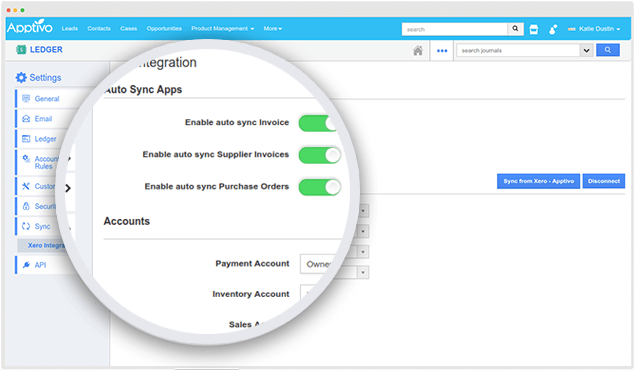This screenshot has width=635, height=371.
Task: Click the Ledger sidebar item icon
Action: pos(26,139)
